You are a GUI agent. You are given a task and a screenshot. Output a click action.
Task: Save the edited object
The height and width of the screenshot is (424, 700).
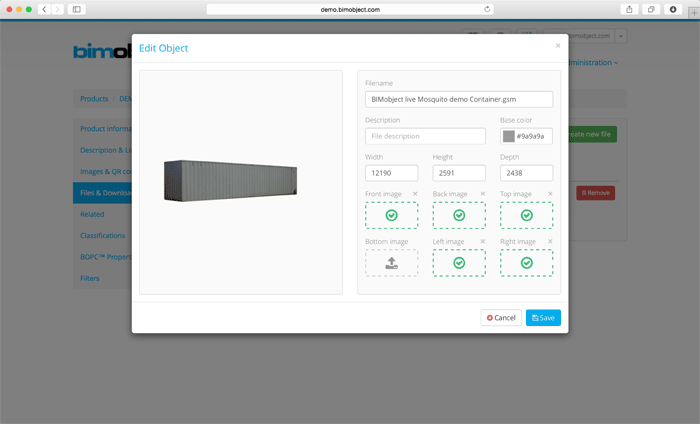(543, 318)
